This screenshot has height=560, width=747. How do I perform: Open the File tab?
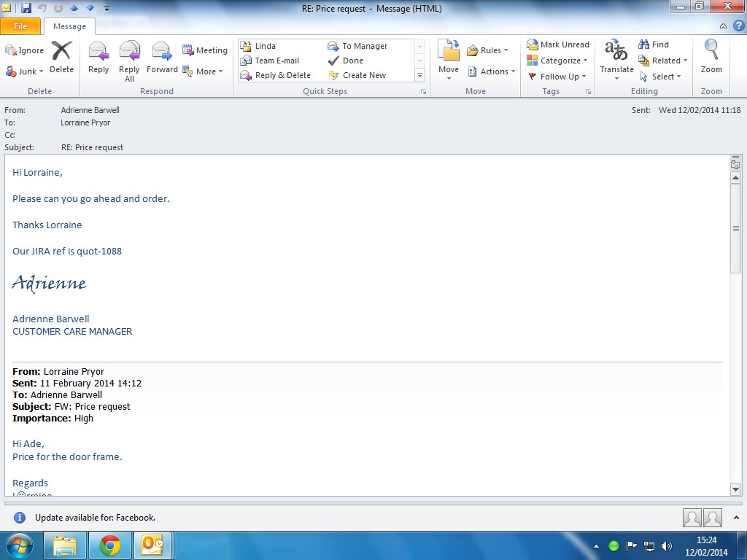[x=20, y=26]
